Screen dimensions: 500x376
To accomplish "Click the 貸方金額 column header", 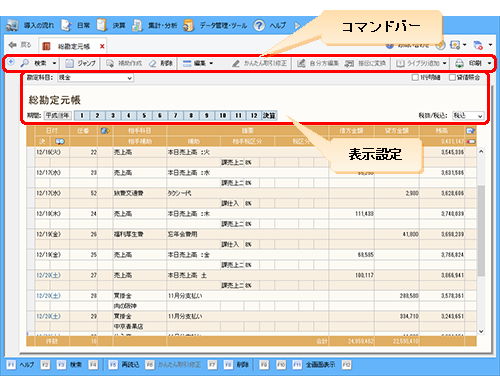I will pyautogui.click(x=397, y=131).
